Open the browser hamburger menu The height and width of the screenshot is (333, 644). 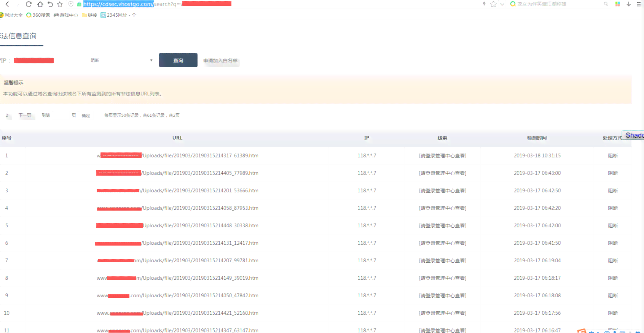point(639,4)
